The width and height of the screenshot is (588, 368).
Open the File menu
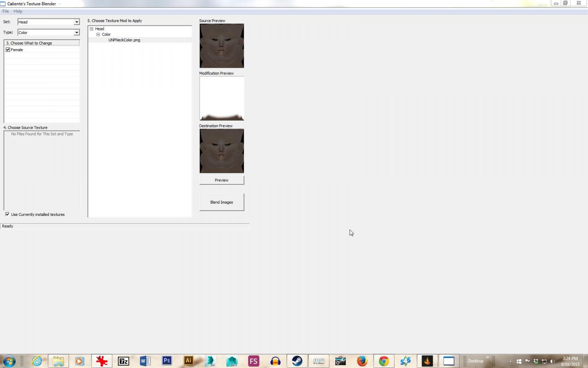pyautogui.click(x=5, y=11)
